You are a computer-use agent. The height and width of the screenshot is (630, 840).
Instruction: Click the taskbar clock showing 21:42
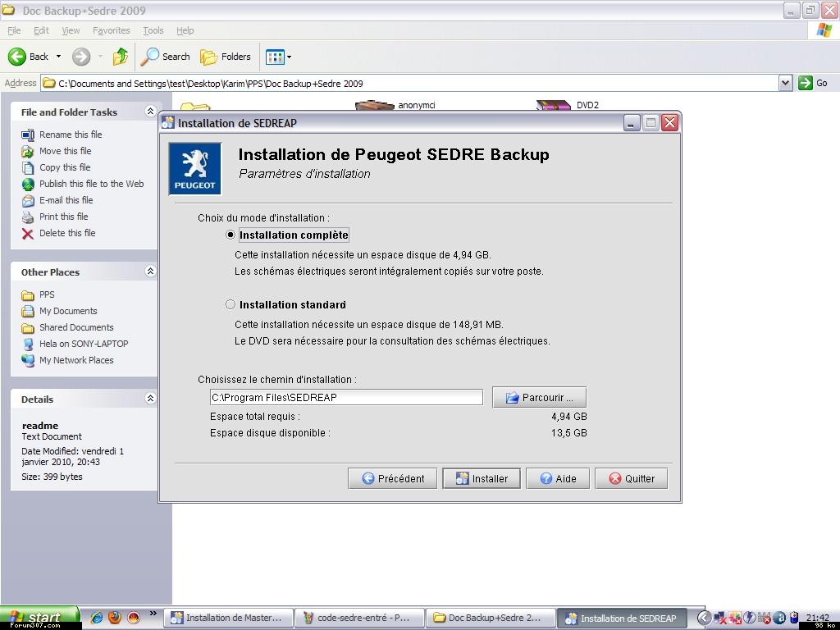coord(818,618)
